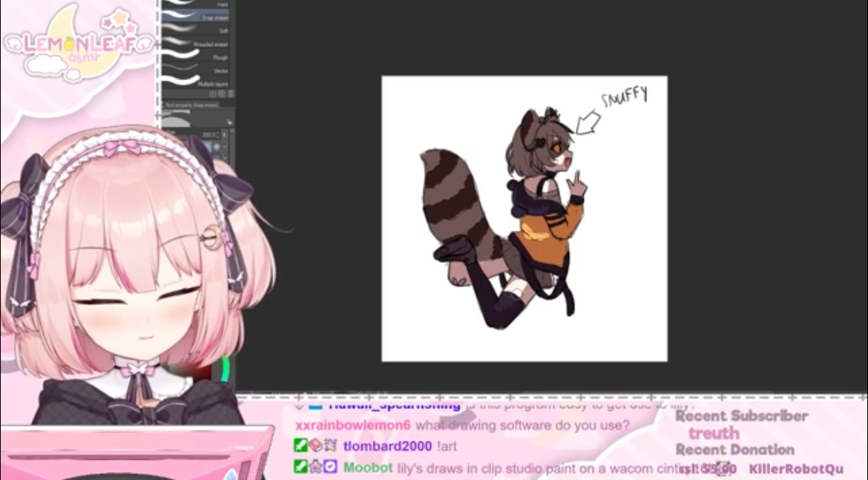Click the Moobot username in chat
Screen dimensions: 868x480
tap(368, 467)
